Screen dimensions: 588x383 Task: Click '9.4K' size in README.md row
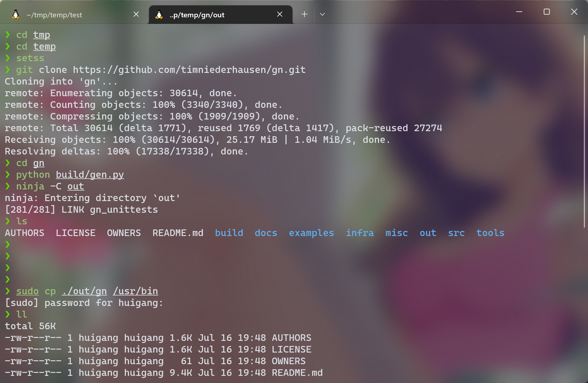(181, 373)
